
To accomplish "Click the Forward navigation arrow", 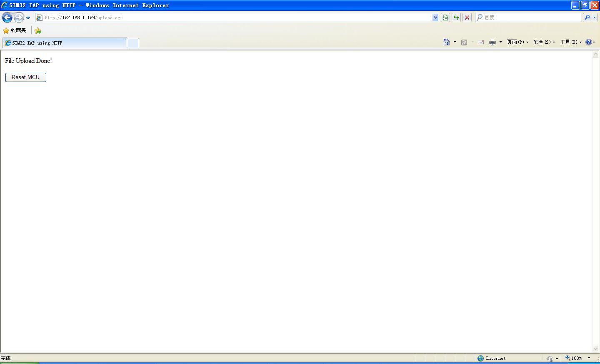I will (19, 17).
